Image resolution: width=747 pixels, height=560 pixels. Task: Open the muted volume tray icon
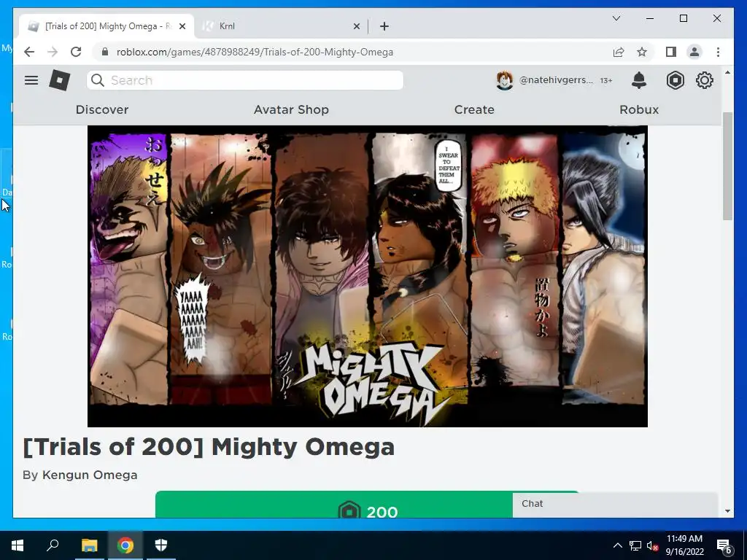653,545
